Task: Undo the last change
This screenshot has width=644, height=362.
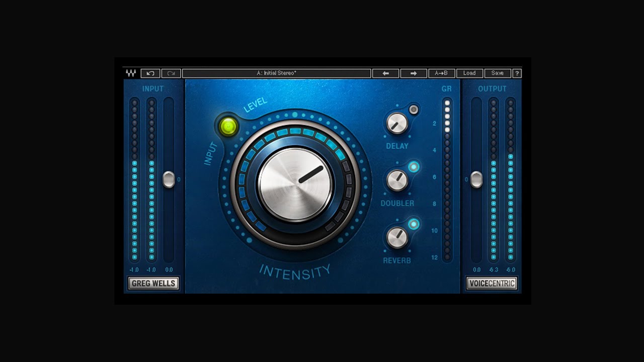Action: click(150, 73)
